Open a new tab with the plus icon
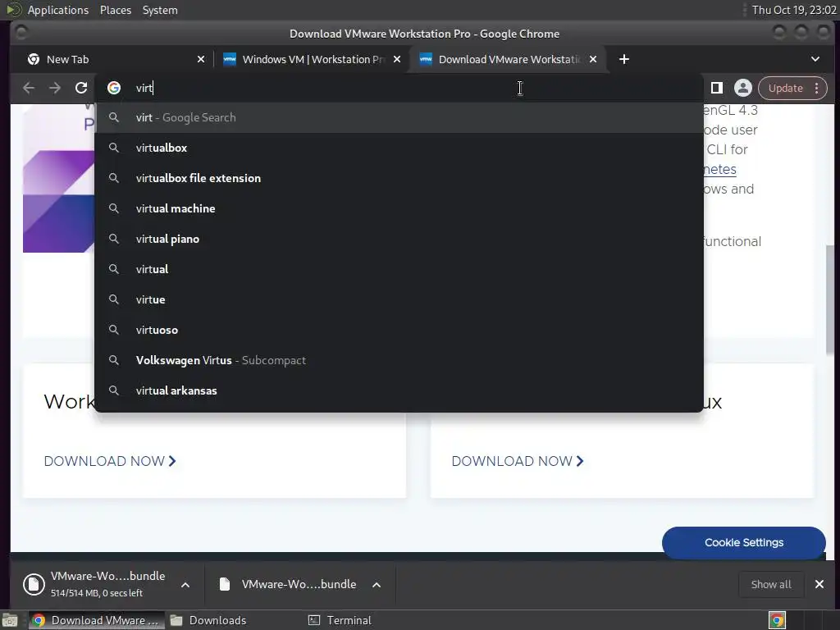840x630 pixels. (x=623, y=59)
